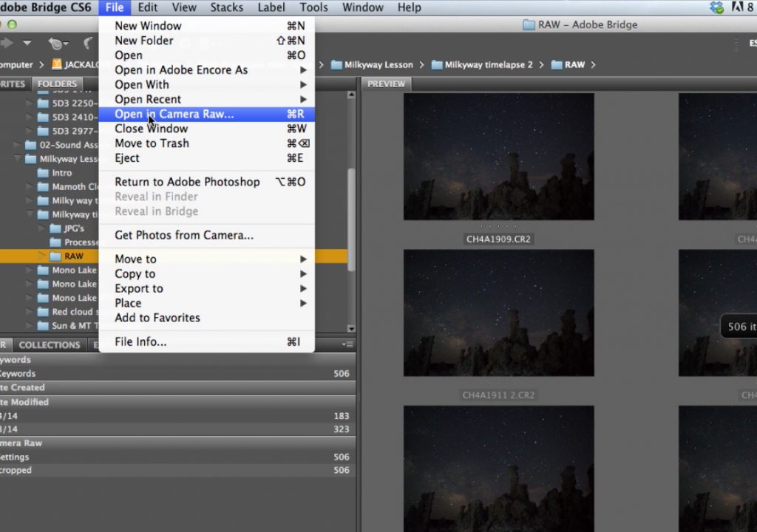
Task: Open the Open With submenu
Action: coord(207,84)
